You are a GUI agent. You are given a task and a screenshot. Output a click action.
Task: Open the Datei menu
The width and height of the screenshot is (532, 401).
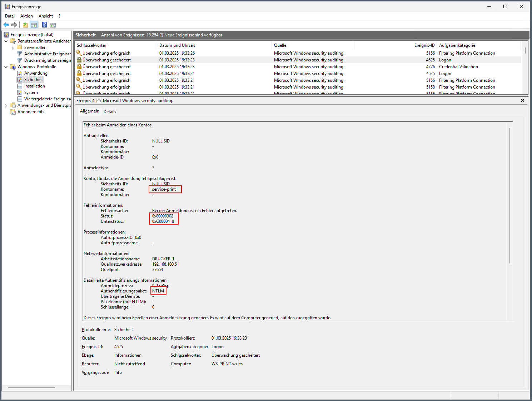[x=10, y=16]
